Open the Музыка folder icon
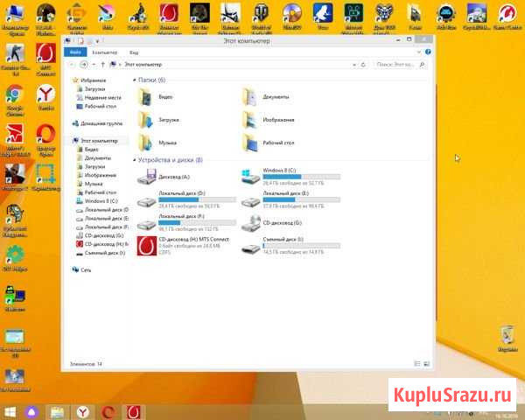Viewport: 525px width, 420px height. point(145,143)
